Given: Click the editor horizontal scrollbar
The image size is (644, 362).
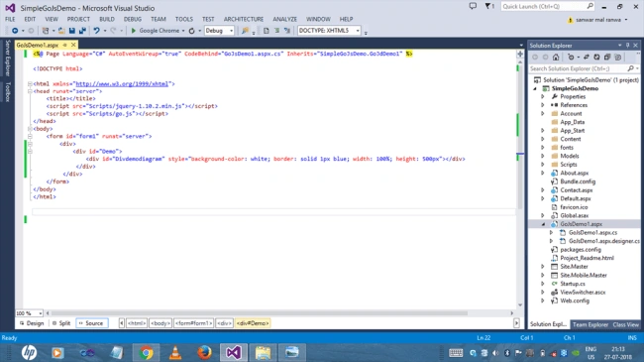Looking at the screenshot, I should pyautogui.click(x=259, y=313).
